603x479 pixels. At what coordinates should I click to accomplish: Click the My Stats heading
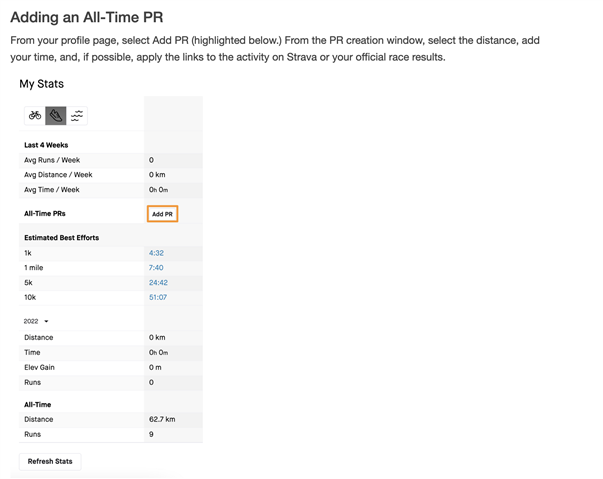point(42,84)
